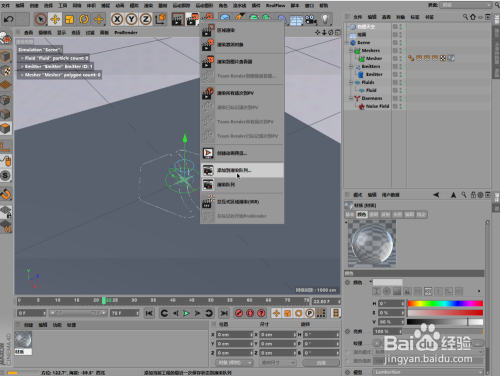The width and height of the screenshot is (500, 376).
Task: Collapse the Meshers group in object tree
Action: 351,51
